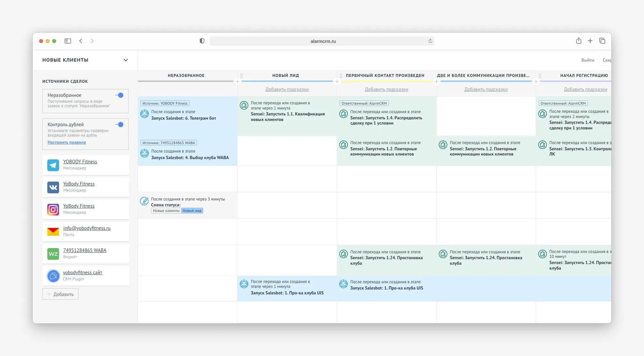
Task: Click the Salesbot robot icon for Телеграм бот
Action: coord(145,114)
